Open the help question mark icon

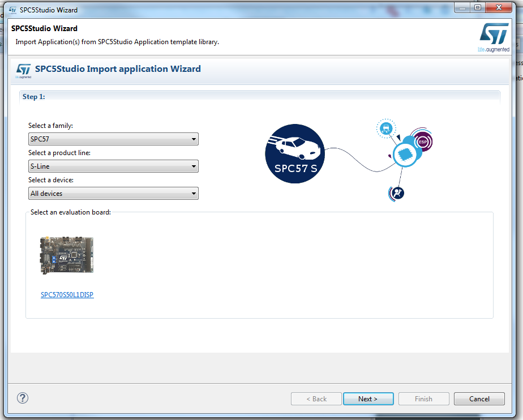coord(23,398)
